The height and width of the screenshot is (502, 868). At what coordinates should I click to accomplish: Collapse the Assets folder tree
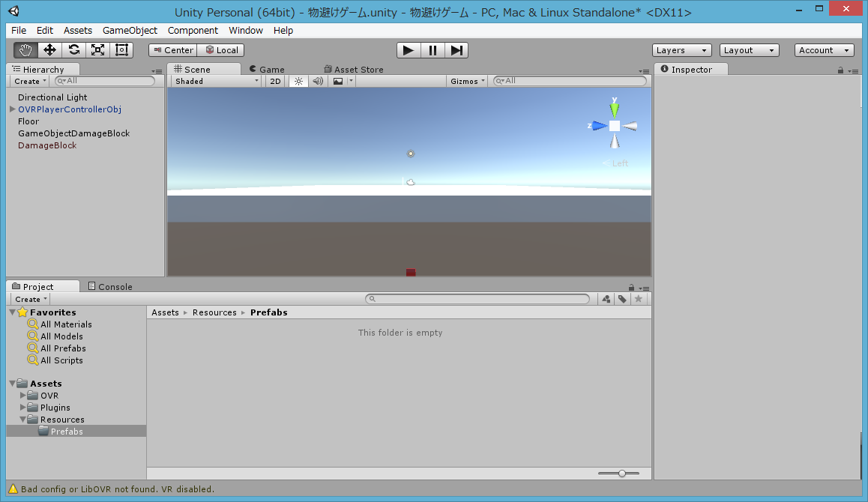pyautogui.click(x=12, y=384)
